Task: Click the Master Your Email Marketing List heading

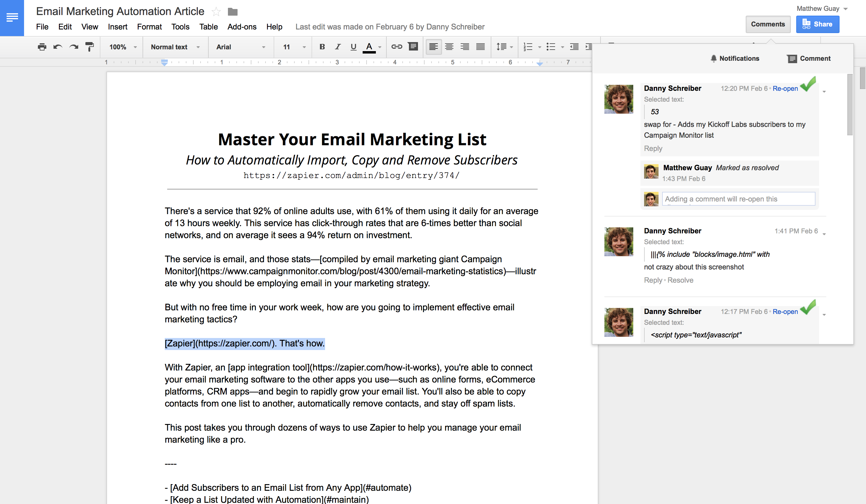Action: coord(352,139)
